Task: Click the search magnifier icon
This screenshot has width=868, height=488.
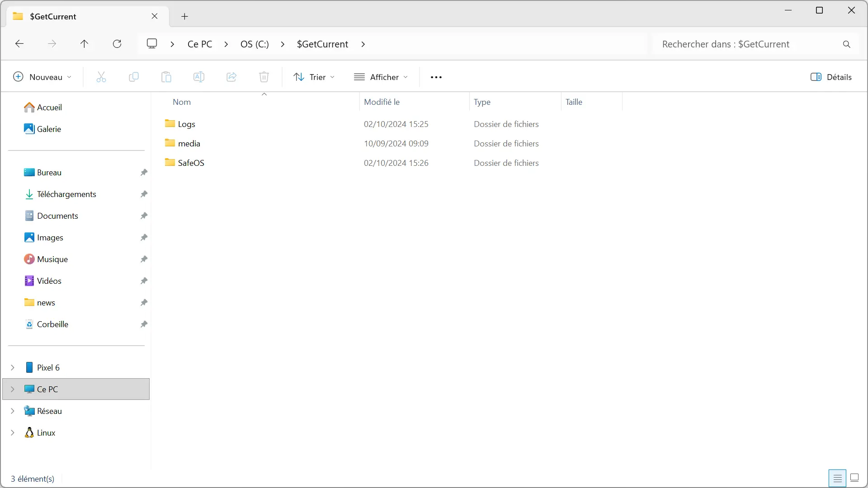Action: point(847,44)
